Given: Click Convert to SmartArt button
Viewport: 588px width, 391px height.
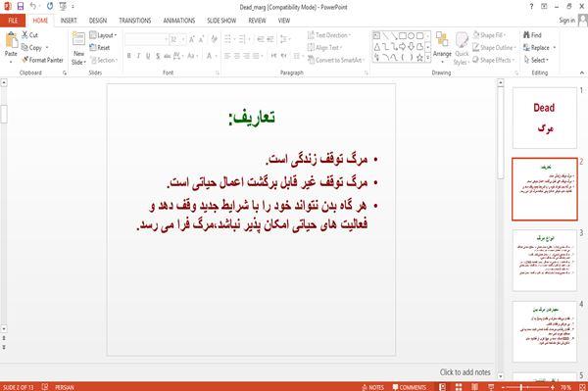Looking at the screenshot, I should (x=335, y=60).
